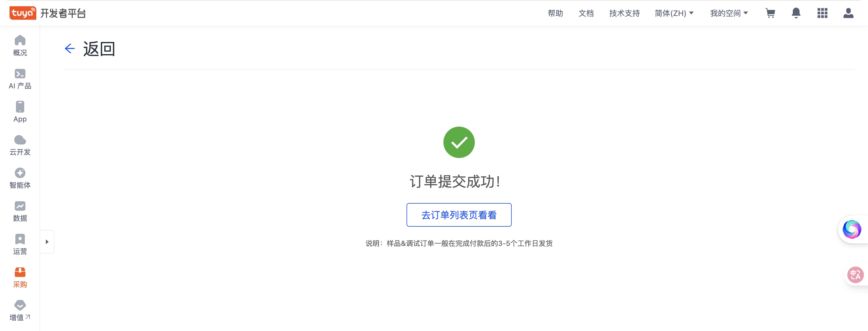Open the 帮助 help menu item
Viewport: 868px width, 331px height.
555,13
